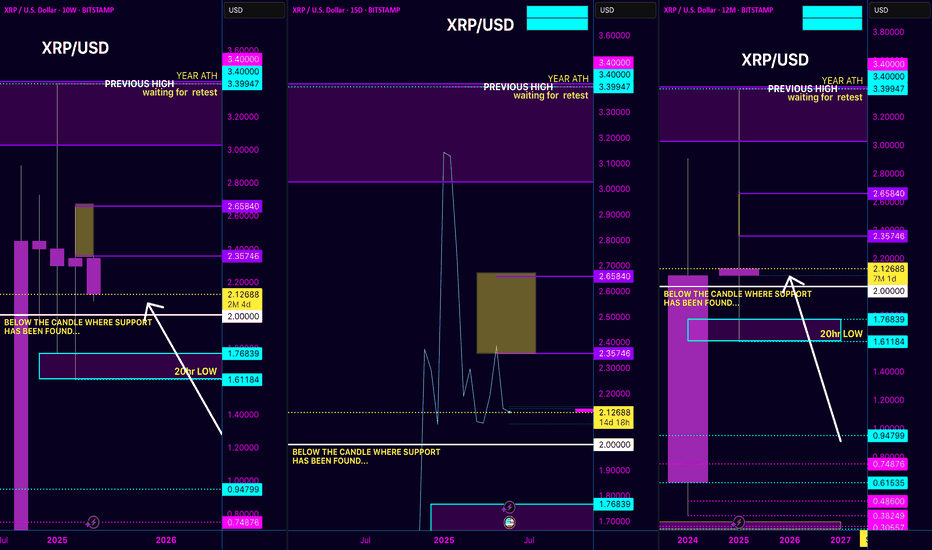Click the lightning event icon on the 12M chart
932x550 pixels.
(738, 522)
